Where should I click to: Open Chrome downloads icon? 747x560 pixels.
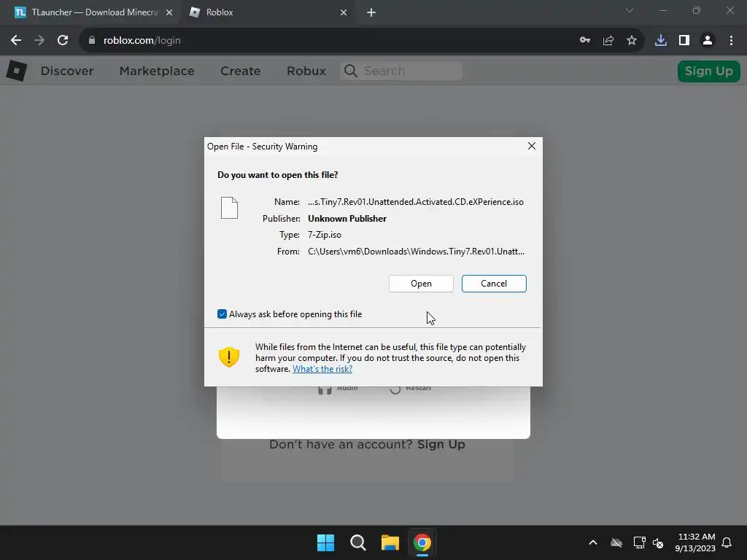point(661,41)
